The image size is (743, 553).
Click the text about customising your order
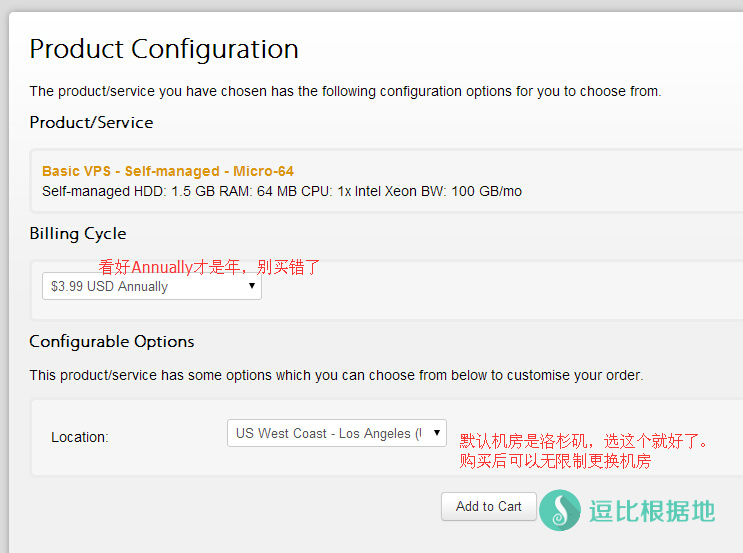point(336,375)
